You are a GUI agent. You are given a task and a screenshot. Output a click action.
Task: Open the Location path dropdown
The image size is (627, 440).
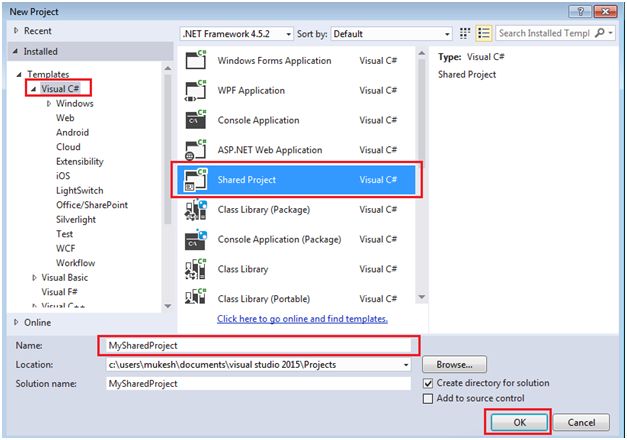point(406,365)
